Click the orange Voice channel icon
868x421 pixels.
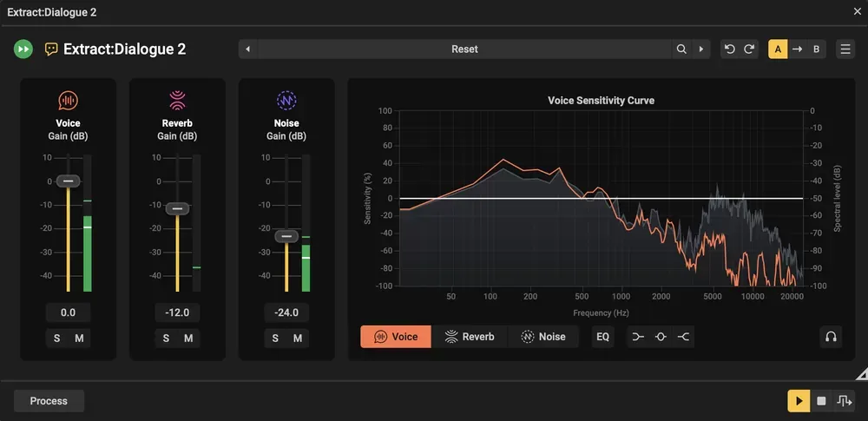tap(68, 101)
